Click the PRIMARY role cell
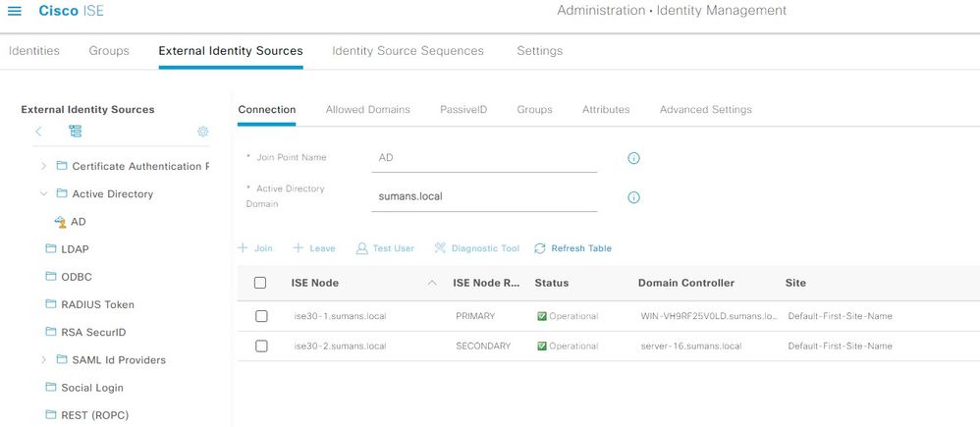The width and height of the screenshot is (980, 427). click(475, 316)
